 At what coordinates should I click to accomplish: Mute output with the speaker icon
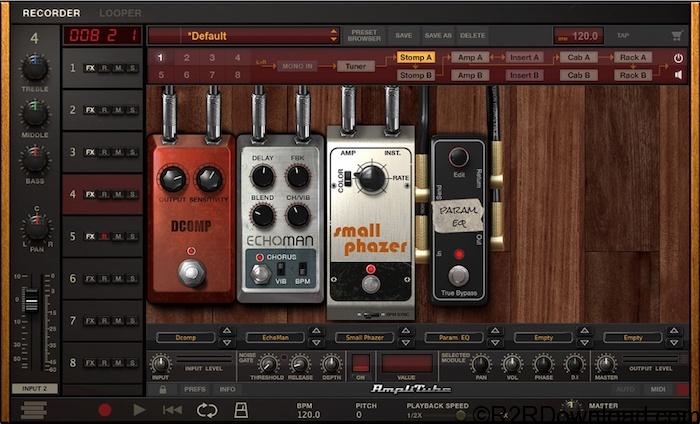pyautogui.click(x=678, y=75)
